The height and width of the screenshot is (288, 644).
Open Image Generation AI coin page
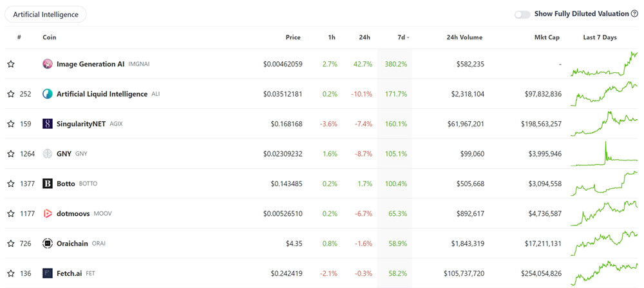pos(90,64)
